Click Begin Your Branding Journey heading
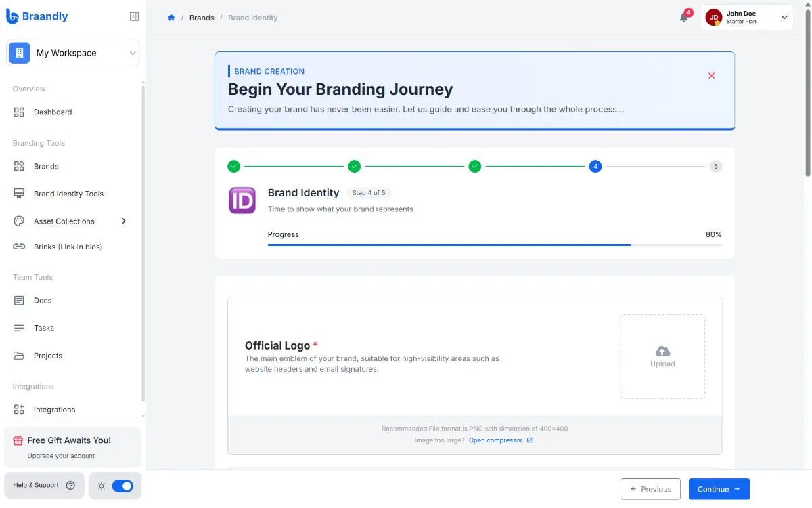 click(340, 89)
